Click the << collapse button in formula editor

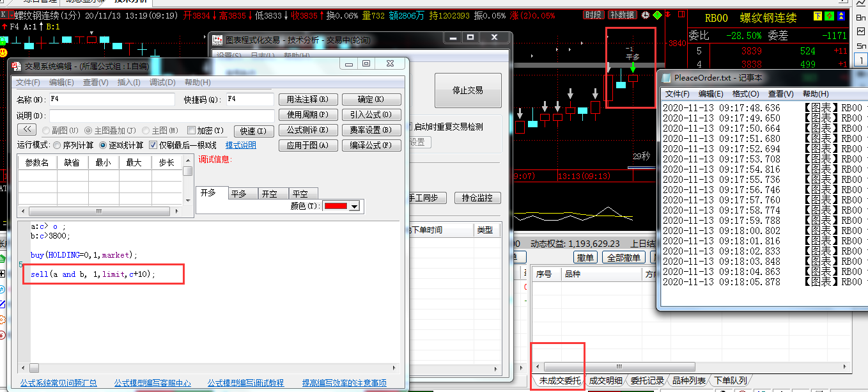(26, 130)
